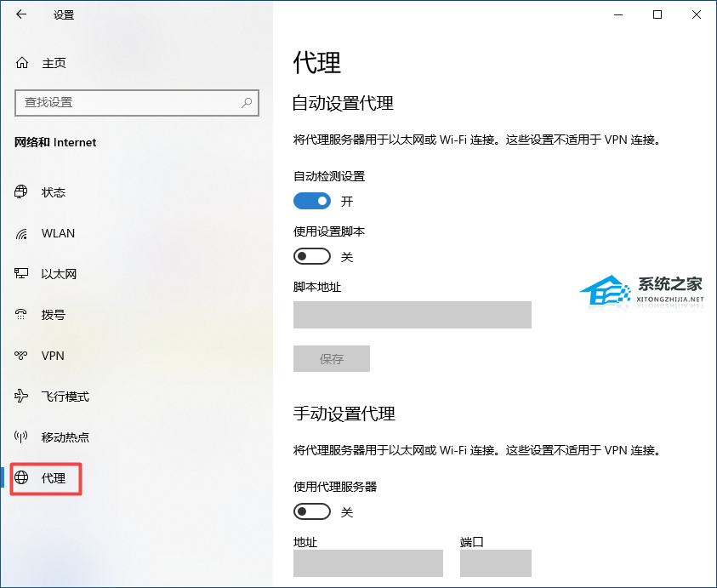Close the 设置 window
Viewport: 717px width, 588px height.
[697, 14]
